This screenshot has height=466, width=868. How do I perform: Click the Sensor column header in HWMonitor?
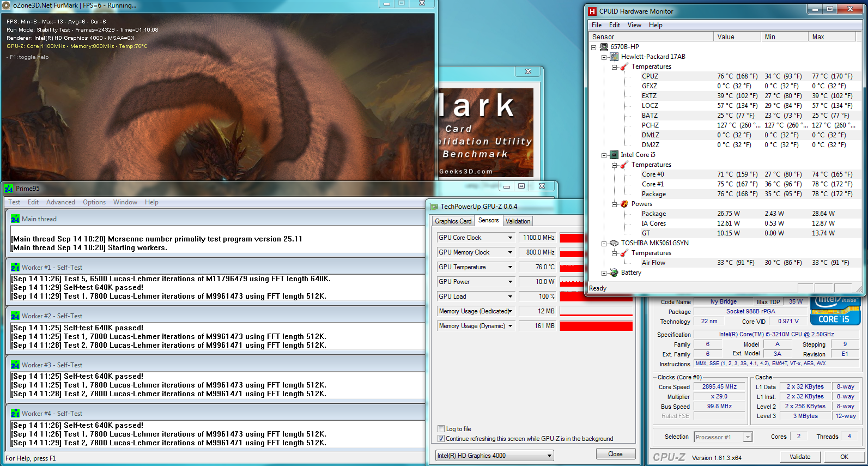[652, 37]
